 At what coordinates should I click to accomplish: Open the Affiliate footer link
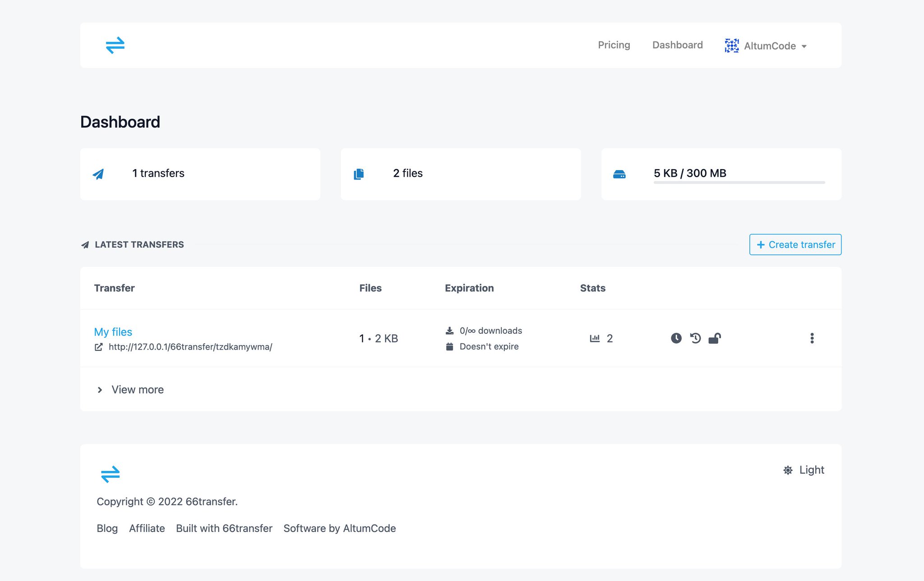pos(147,528)
